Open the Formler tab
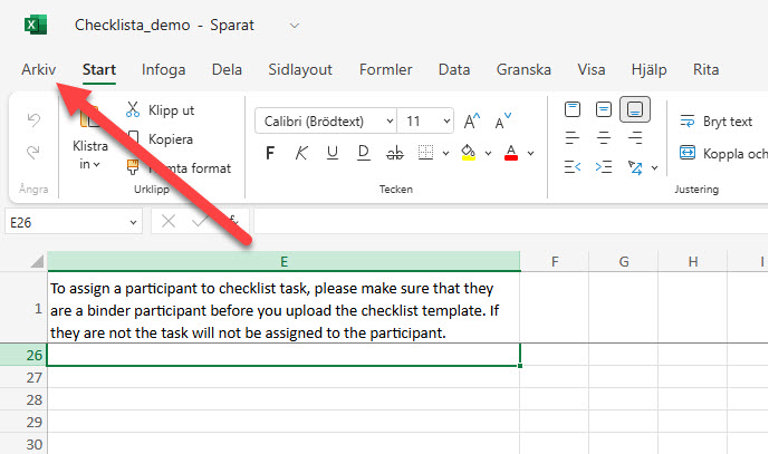The height and width of the screenshot is (454, 768). [385, 70]
